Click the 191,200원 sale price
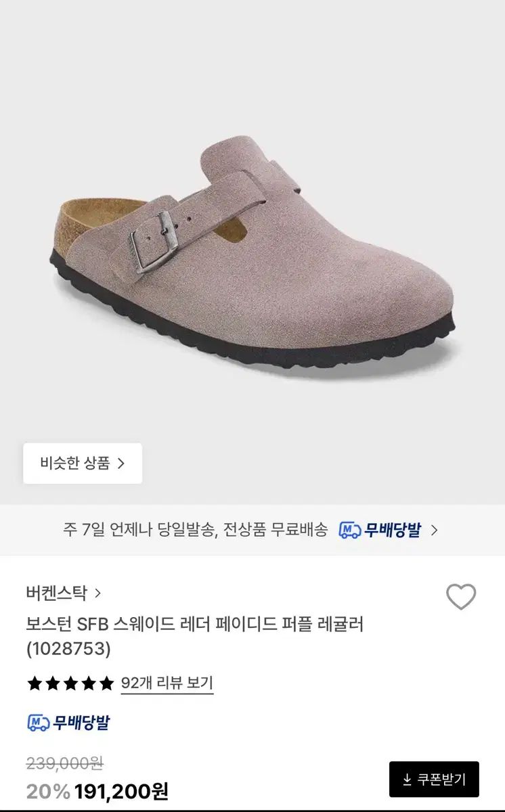505x812 pixels. click(x=121, y=791)
